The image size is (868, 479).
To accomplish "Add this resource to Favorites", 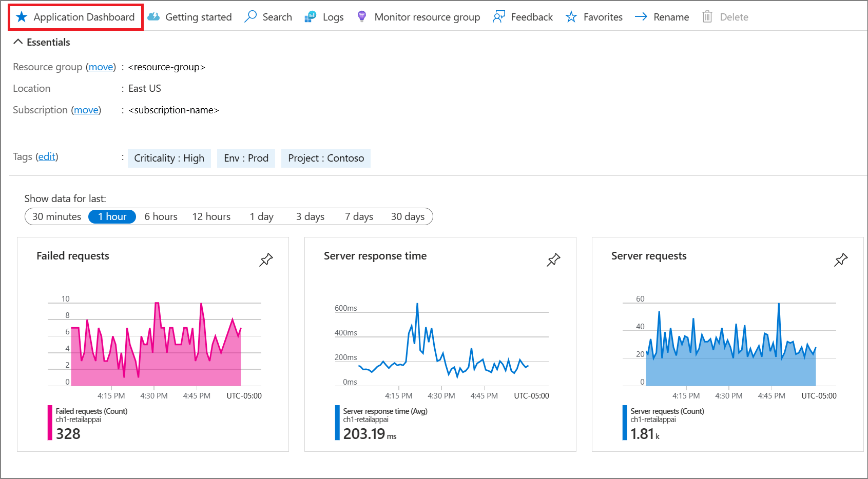I will (593, 16).
